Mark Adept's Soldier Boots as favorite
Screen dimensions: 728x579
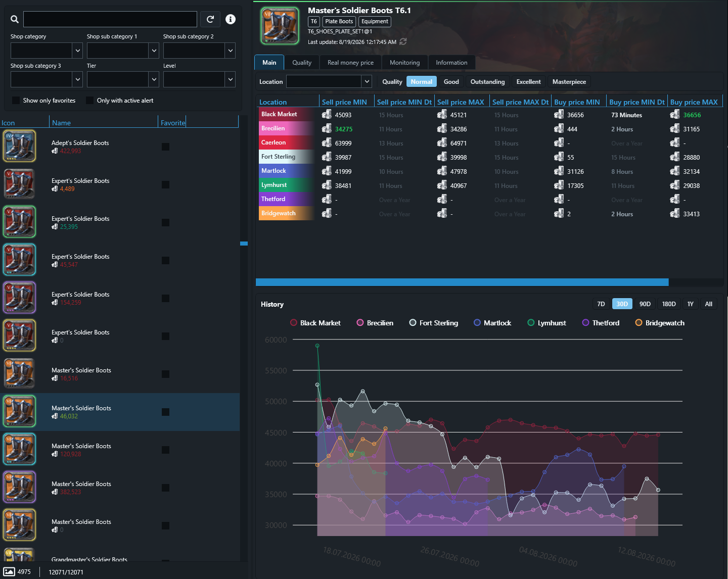tap(165, 147)
